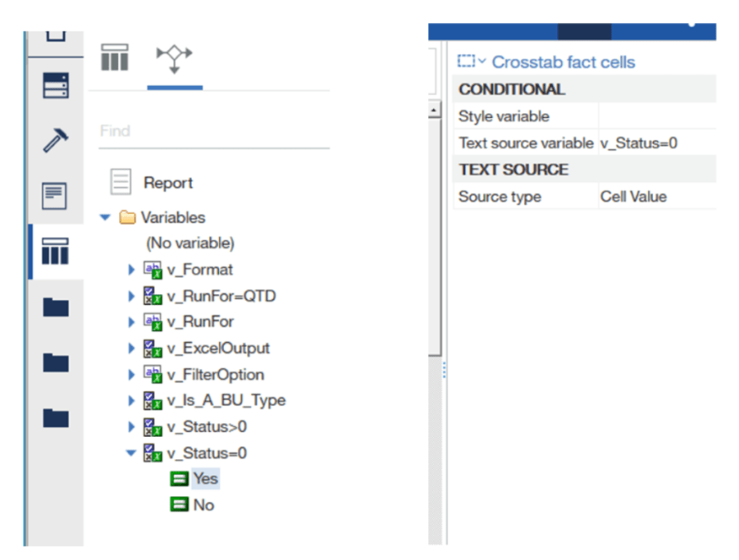
Task: Click the vertical scrollbar thumb
Action: (x=434, y=237)
